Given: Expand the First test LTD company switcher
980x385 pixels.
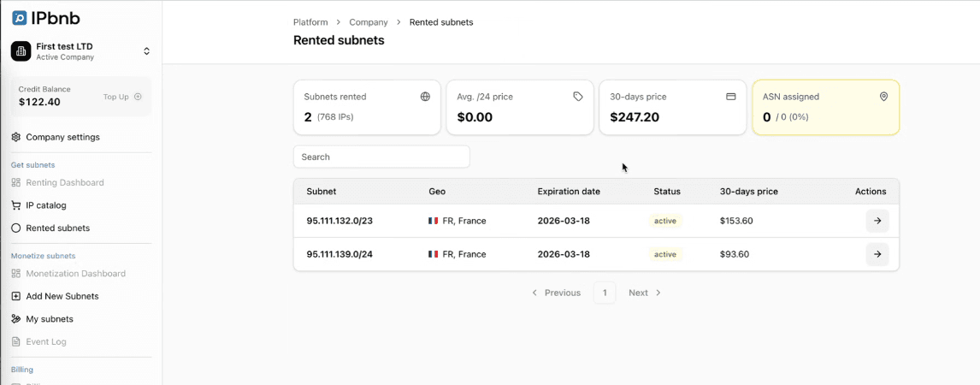Looking at the screenshot, I should pyautogui.click(x=146, y=51).
